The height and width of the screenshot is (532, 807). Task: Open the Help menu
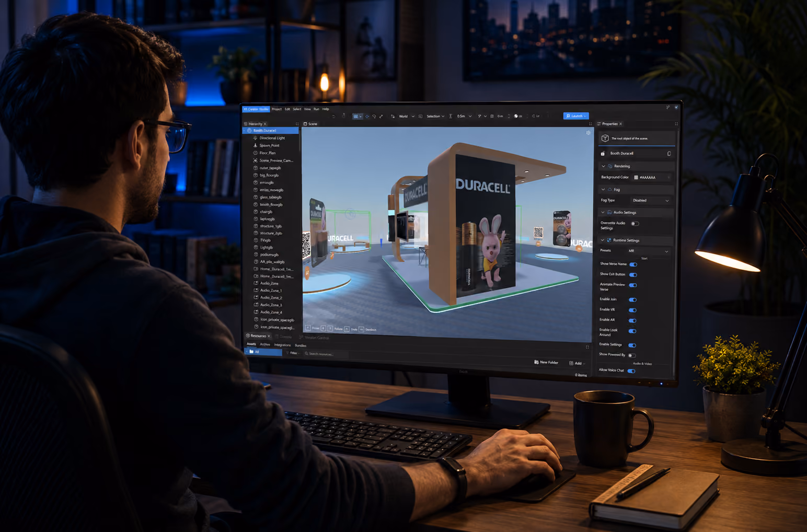[x=326, y=109]
